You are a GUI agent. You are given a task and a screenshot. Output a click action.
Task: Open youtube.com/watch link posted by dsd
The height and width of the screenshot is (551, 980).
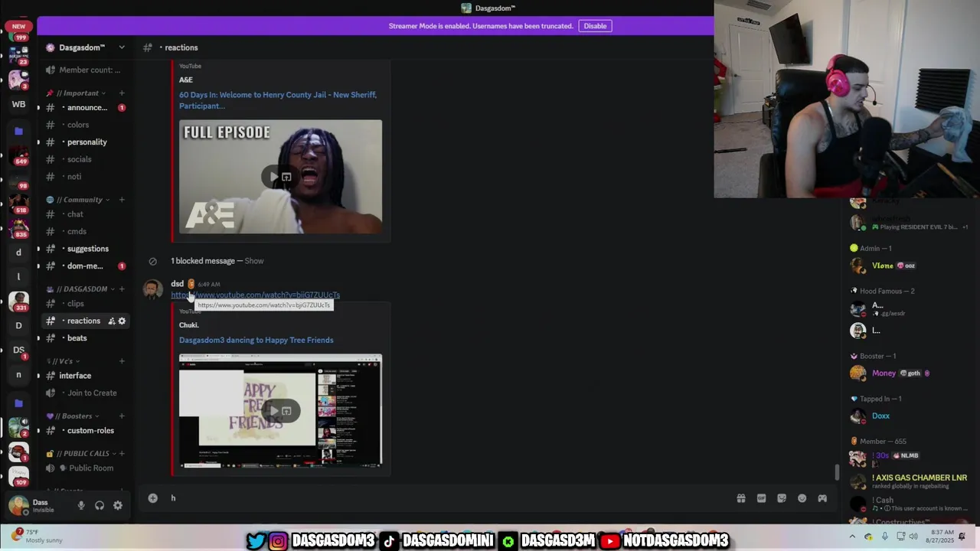(255, 295)
